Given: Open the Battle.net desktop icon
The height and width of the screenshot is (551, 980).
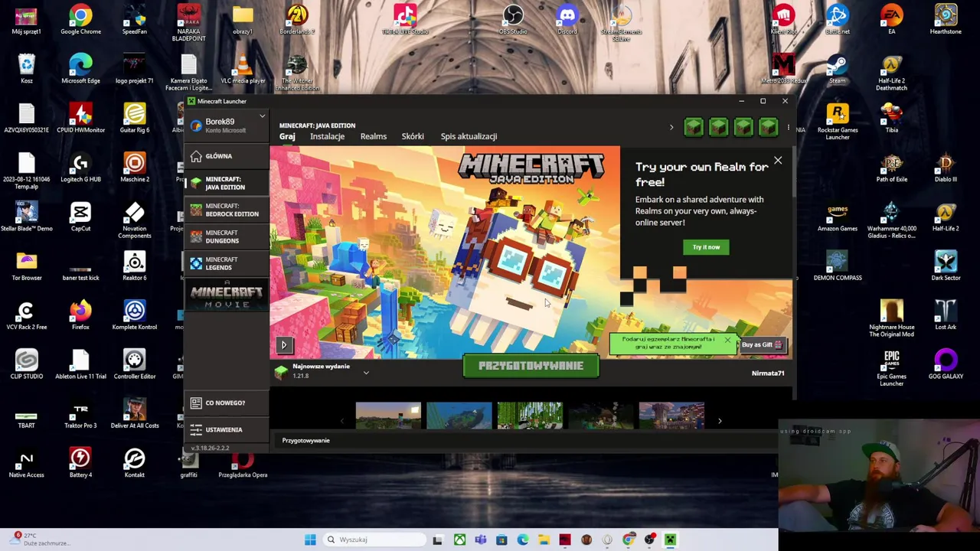Looking at the screenshot, I should coord(838,20).
